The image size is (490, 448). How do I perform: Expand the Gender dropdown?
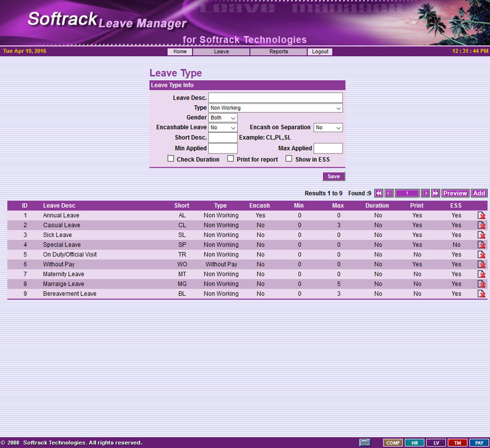[x=223, y=118]
